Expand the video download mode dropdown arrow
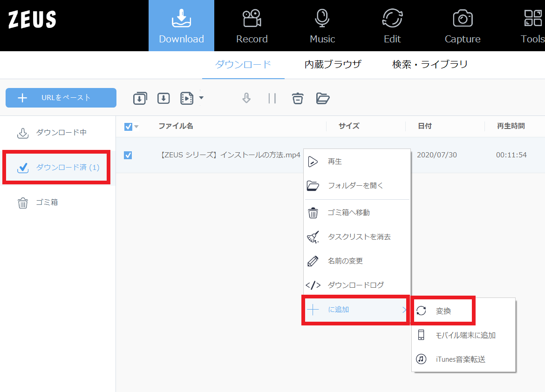This screenshot has width=545, height=392. (x=201, y=98)
